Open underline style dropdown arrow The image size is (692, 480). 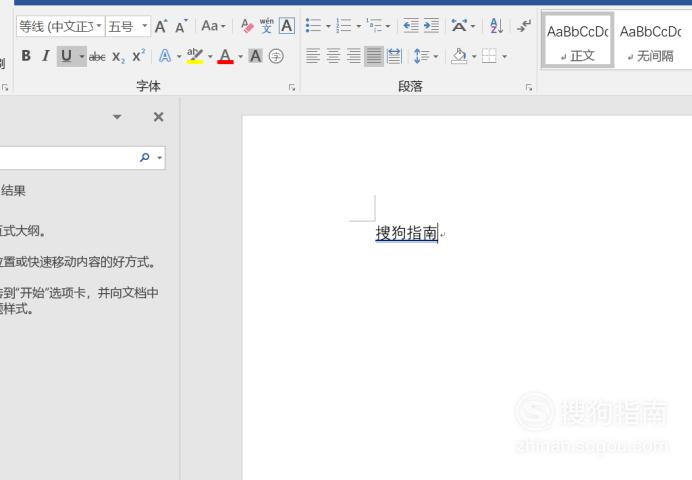click(82, 56)
